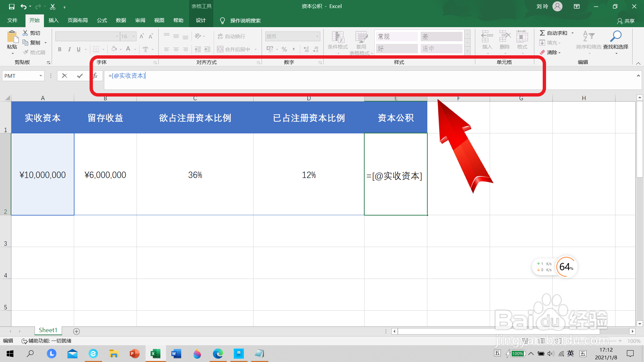Click the increase font size icon

142,36
